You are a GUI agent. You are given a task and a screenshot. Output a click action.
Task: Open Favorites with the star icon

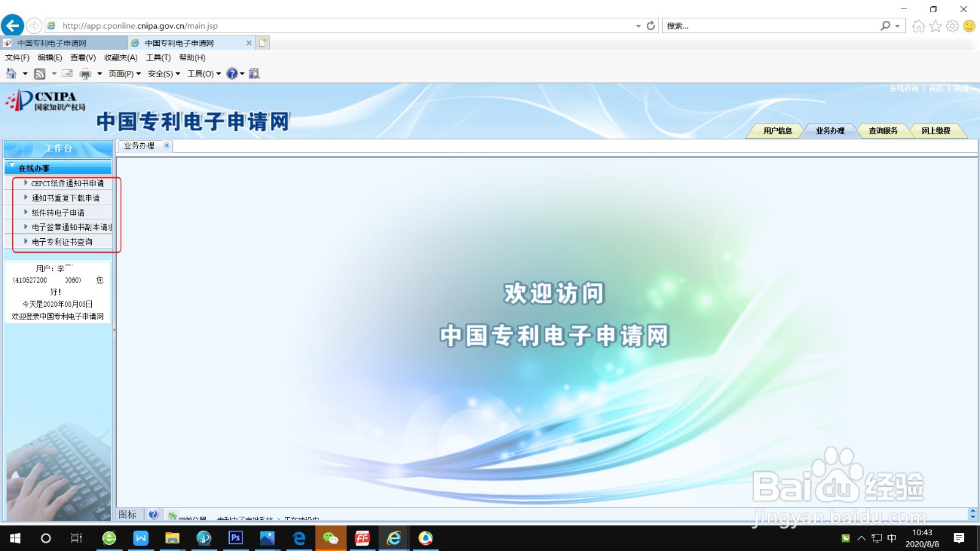935,26
